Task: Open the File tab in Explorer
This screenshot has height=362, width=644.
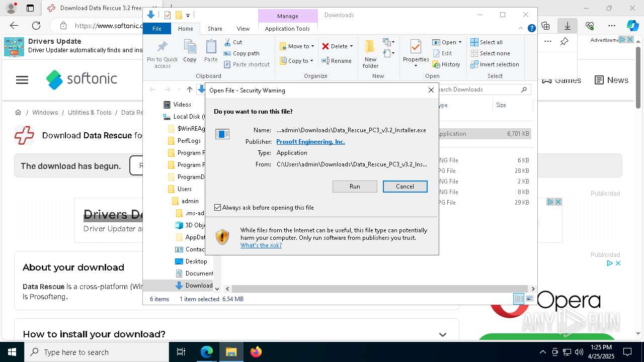Action: pyautogui.click(x=157, y=29)
